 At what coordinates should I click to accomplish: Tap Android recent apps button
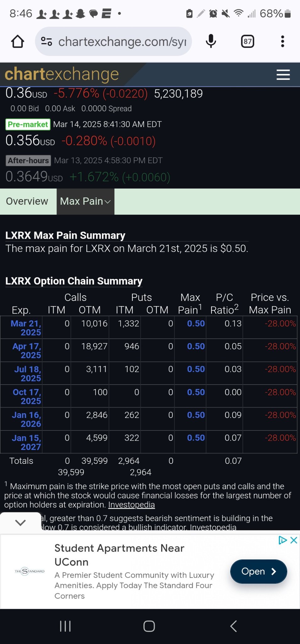(x=65, y=626)
